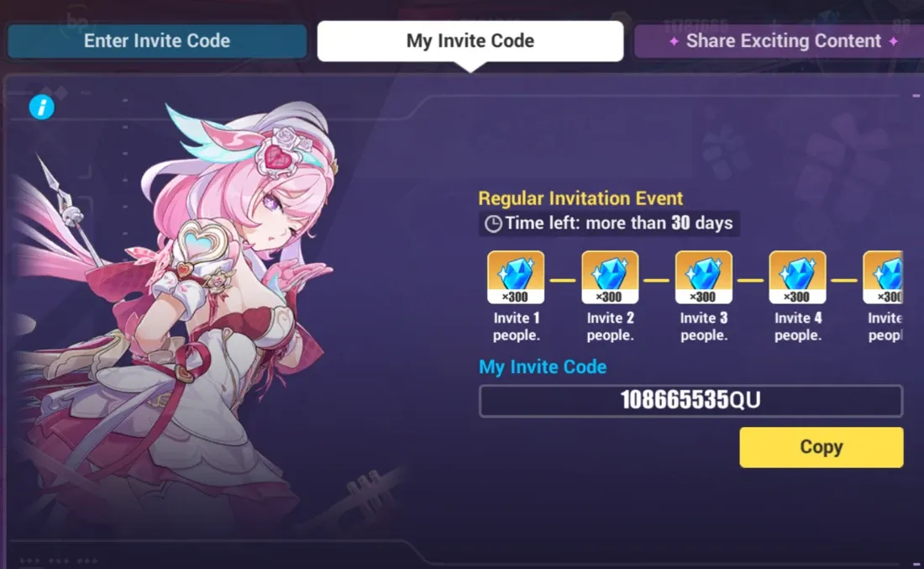
Task: Select the Invite 1 people crystal reward
Action: pyautogui.click(x=516, y=277)
